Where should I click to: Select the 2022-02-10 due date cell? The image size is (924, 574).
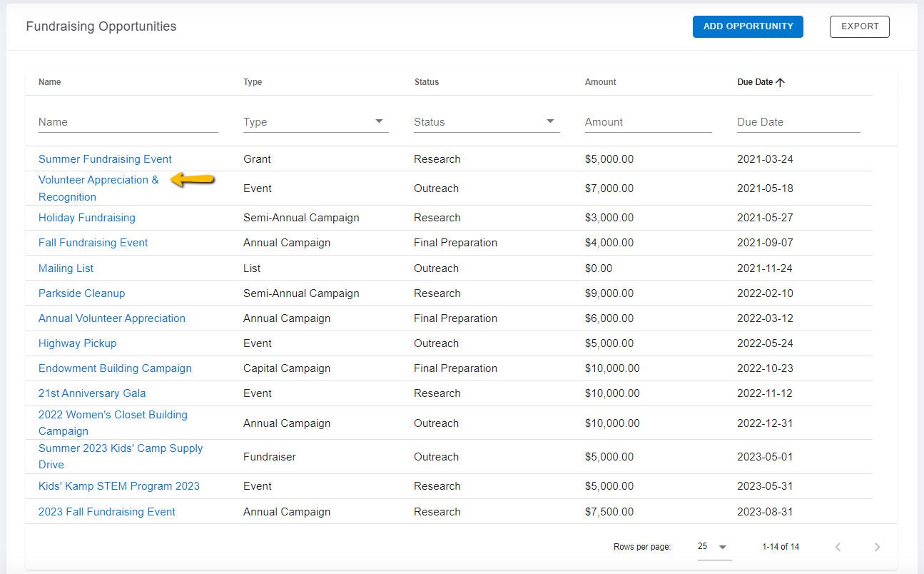765,293
